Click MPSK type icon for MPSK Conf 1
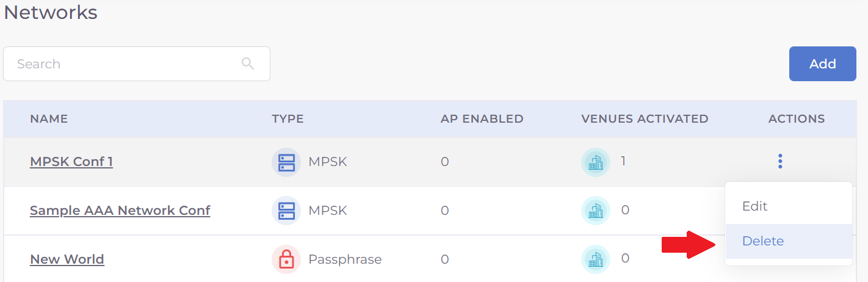The width and height of the screenshot is (868, 282). coord(286,162)
